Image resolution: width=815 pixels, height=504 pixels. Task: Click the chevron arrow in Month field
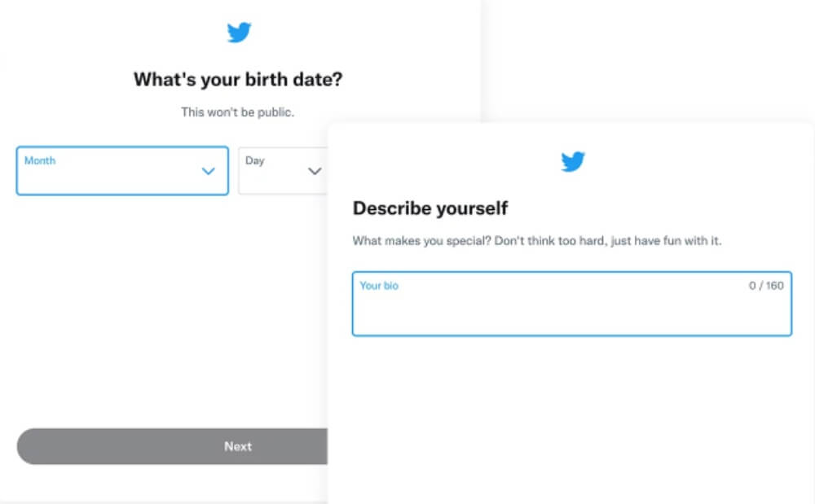[208, 171]
